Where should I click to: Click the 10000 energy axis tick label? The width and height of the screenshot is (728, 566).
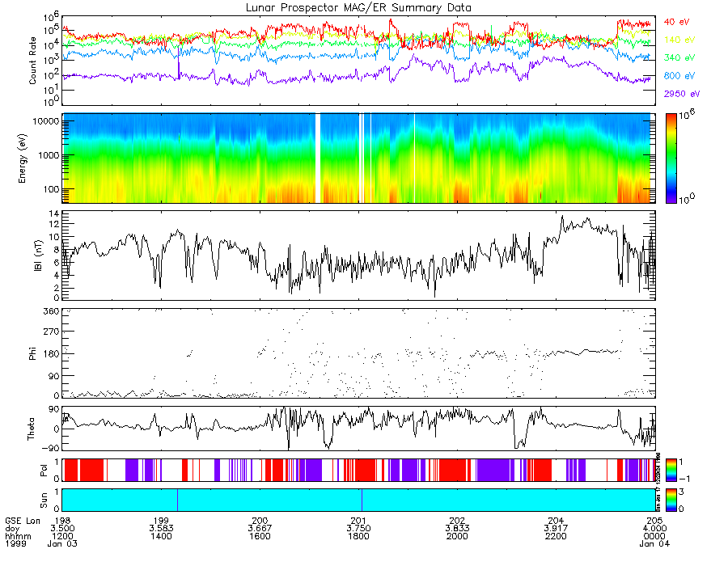click(x=45, y=121)
